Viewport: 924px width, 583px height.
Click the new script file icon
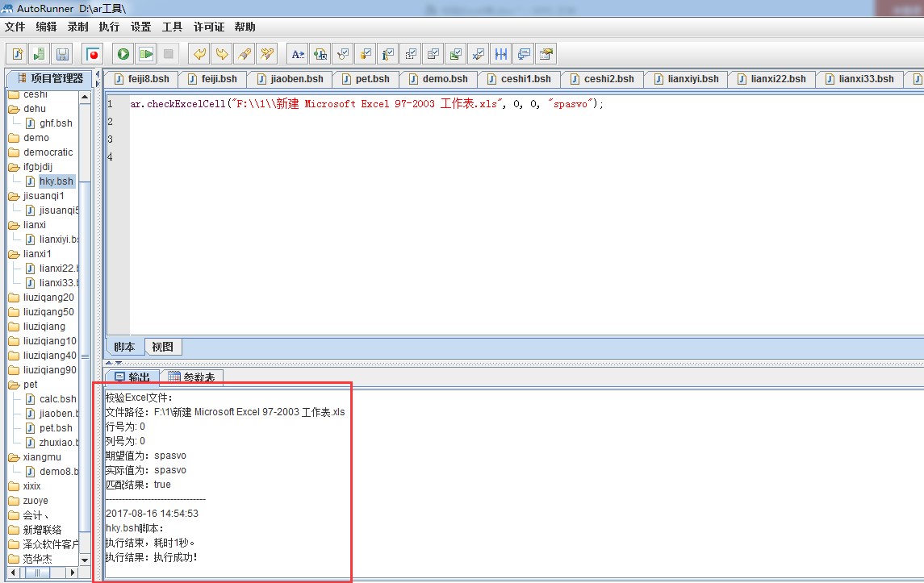tap(17, 54)
